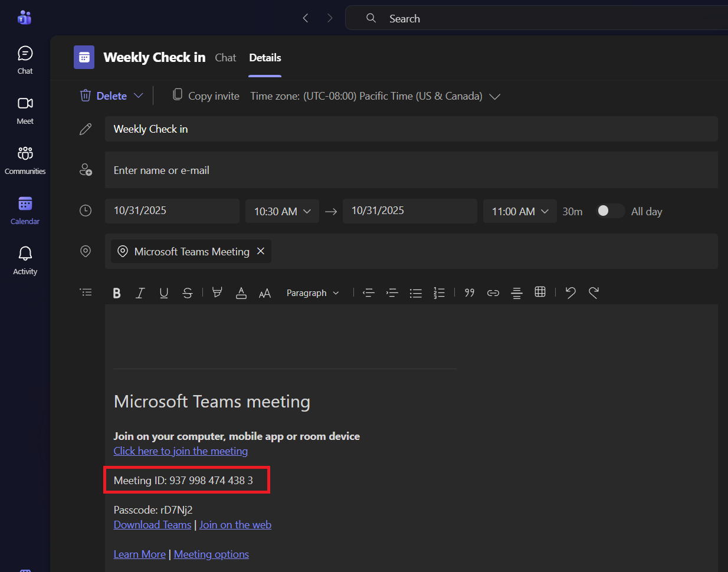Click the attendee name or e-mail field
This screenshot has width=728, height=572.
[411, 170]
